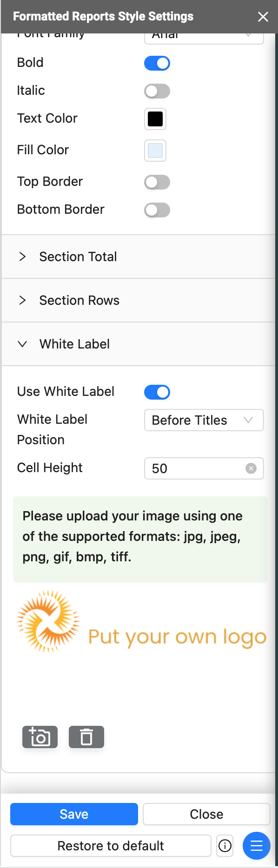Upload a new logo with camera icon

[40, 737]
